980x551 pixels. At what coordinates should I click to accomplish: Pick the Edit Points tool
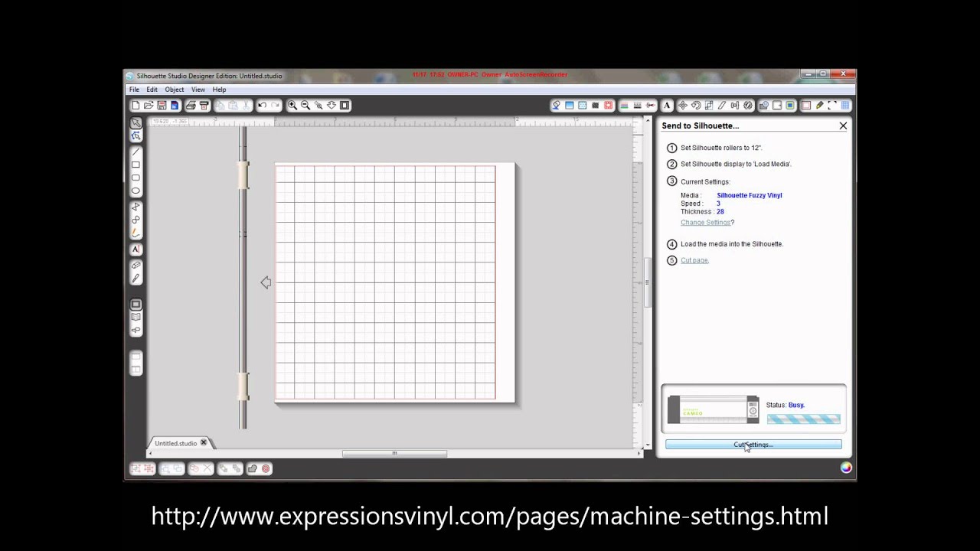[x=136, y=136]
